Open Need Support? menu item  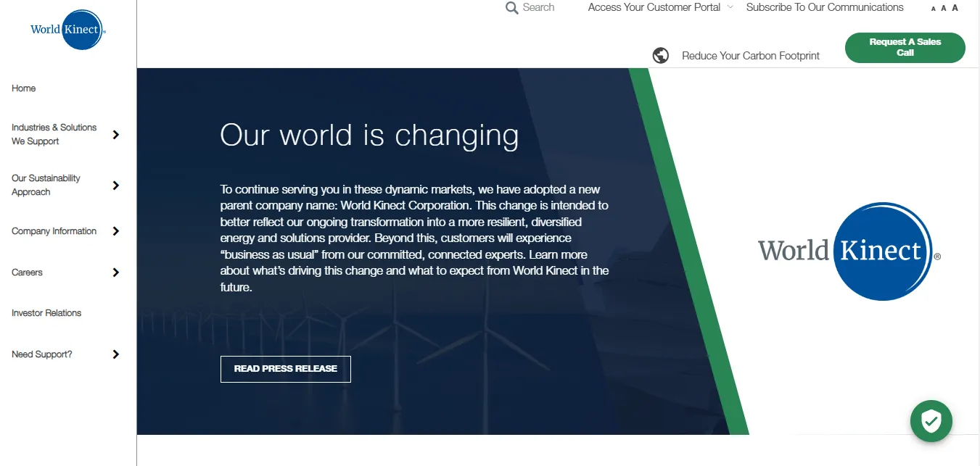(42, 354)
